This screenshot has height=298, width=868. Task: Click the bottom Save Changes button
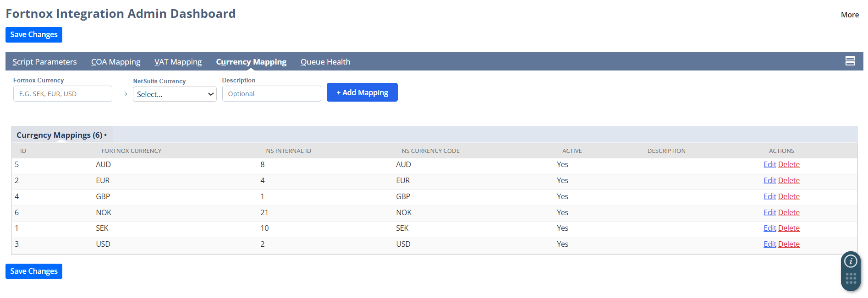[x=34, y=271]
